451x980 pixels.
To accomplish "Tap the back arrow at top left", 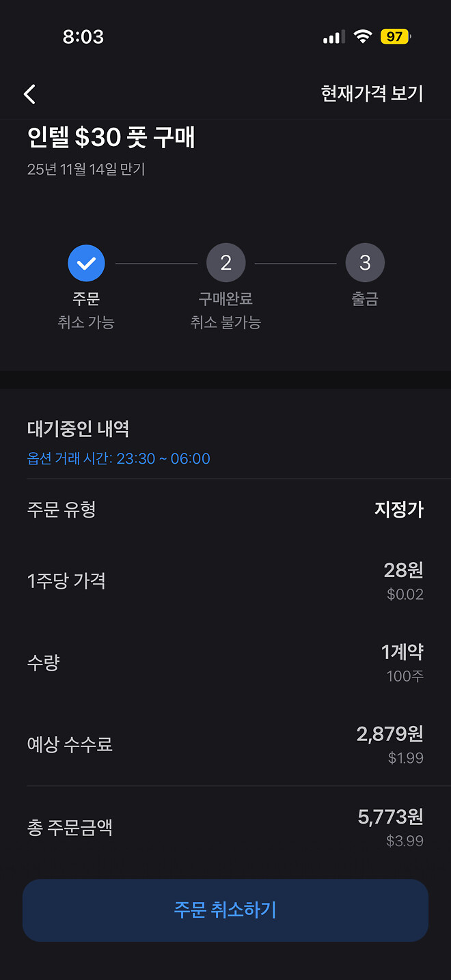I will [29, 94].
